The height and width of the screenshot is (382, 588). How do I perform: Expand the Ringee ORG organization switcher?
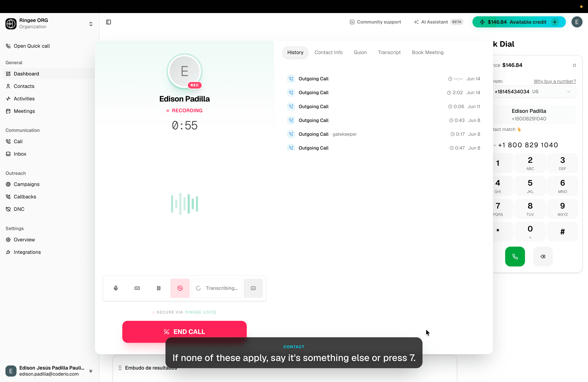click(x=91, y=24)
